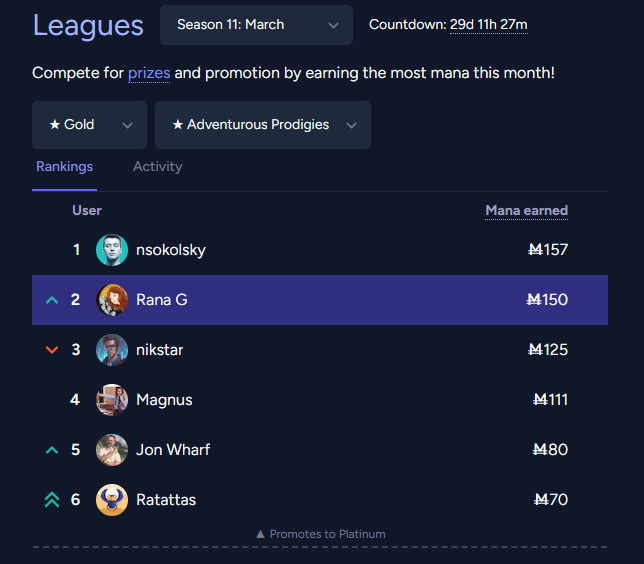This screenshot has height=564, width=644.
Task: Click Ratattas's orange avatar icon
Action: [112, 500]
